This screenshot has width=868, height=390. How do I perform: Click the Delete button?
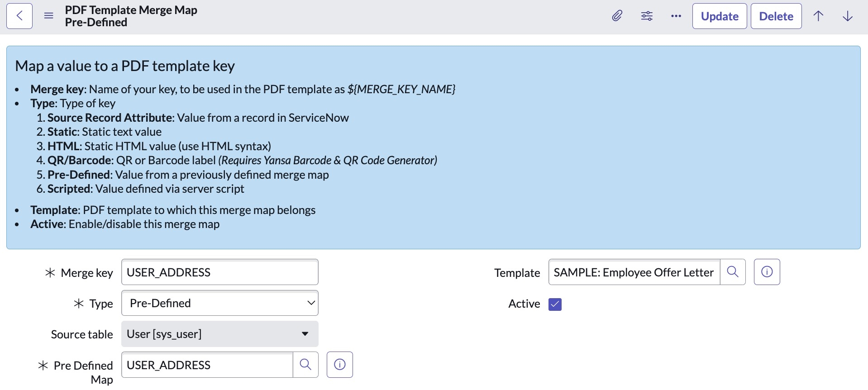coord(776,16)
